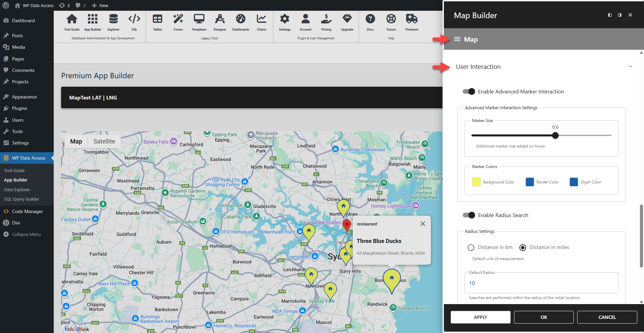Viewport: 644px width, 333px height.
Task: Disable Advanced Marker Interaction
Action: click(469, 91)
